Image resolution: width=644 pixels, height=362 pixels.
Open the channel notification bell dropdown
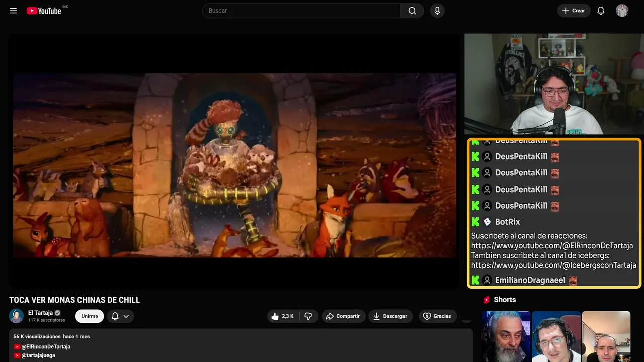point(120,316)
